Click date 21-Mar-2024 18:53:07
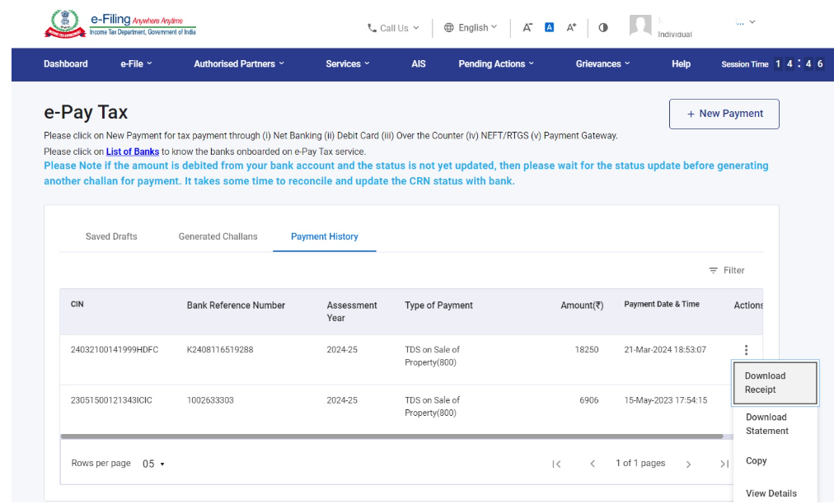Image resolution: width=834 pixels, height=504 pixels. (x=665, y=350)
